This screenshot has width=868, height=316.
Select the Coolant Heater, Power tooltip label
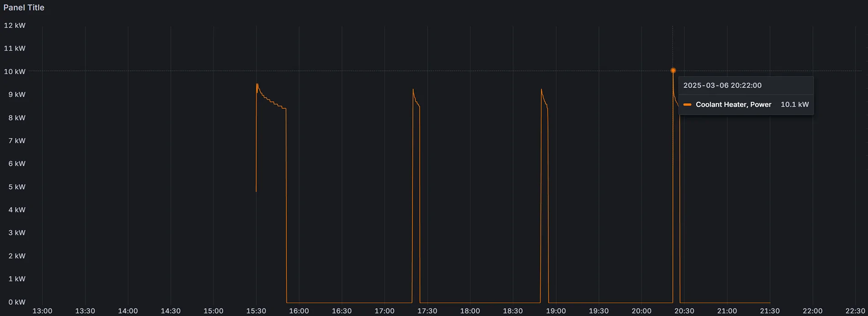click(733, 105)
